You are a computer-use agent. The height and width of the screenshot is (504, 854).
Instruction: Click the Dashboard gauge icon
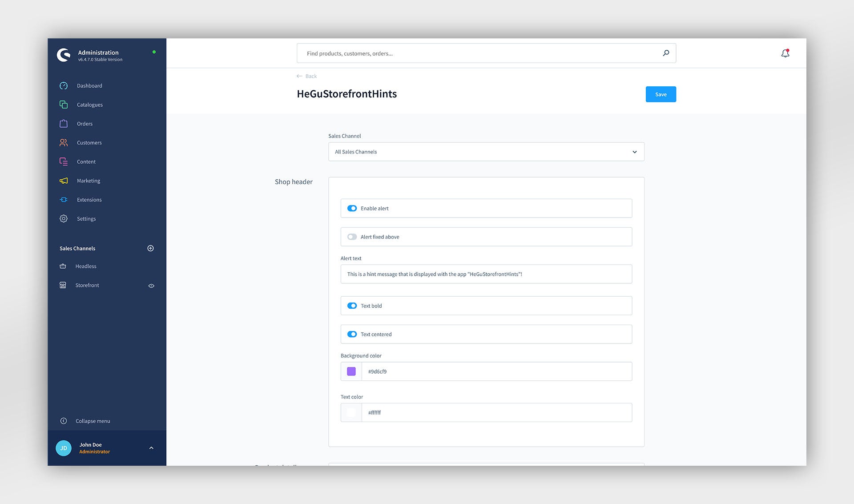(64, 85)
